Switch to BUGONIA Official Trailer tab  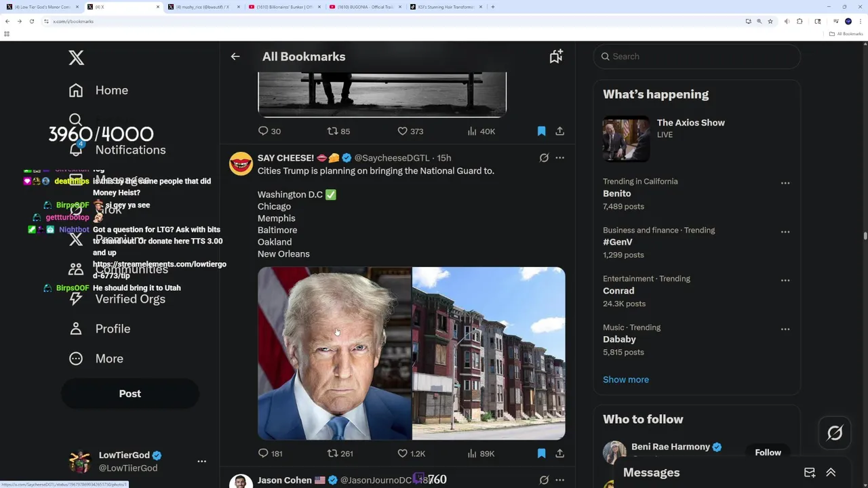coord(366,7)
